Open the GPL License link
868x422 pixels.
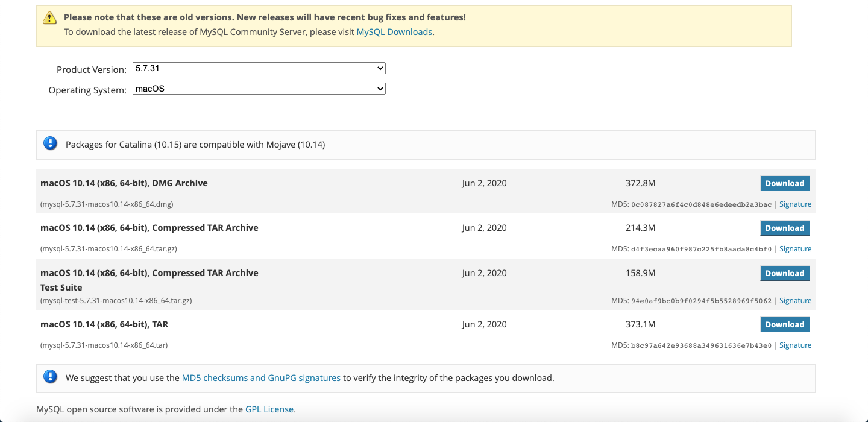point(269,409)
